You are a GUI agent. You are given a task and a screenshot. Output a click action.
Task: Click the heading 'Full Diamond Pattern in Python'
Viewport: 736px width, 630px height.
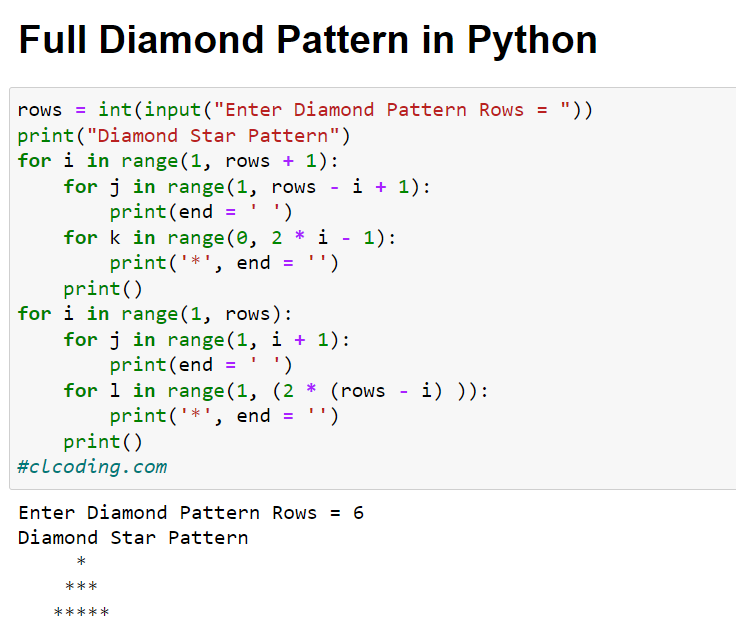[307, 41]
